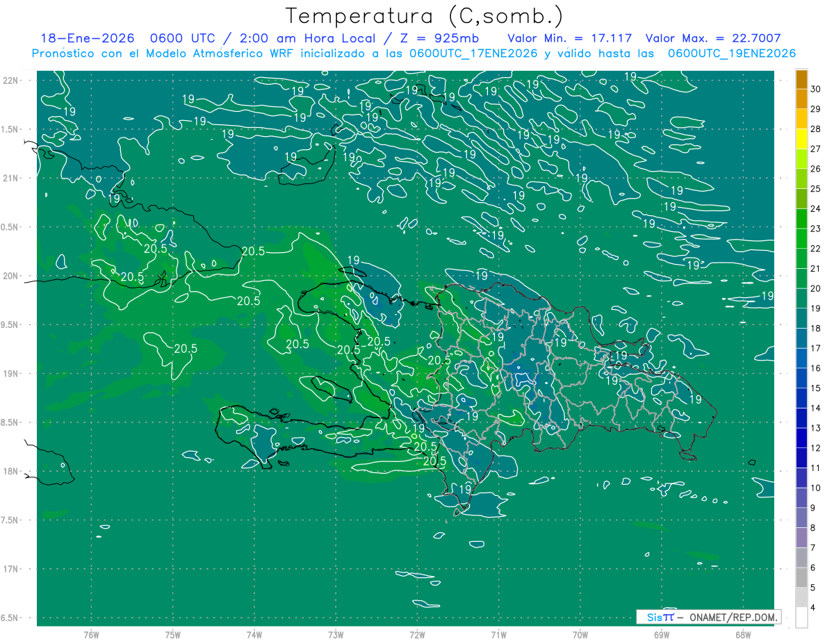Select the initialization stamp "0600UTC_17ENE2026"
Image resolution: width=834 pixels, height=644 pixels.
point(473,53)
